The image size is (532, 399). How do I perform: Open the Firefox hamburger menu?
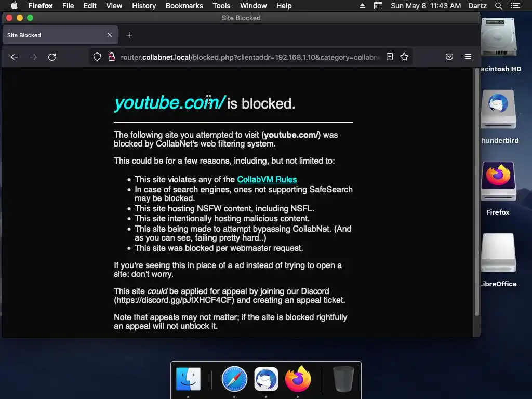(468, 57)
